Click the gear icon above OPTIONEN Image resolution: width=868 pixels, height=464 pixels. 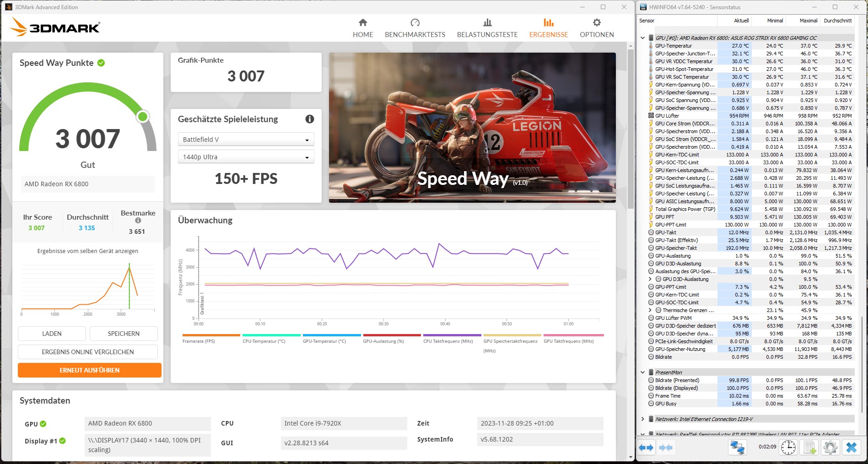(597, 22)
